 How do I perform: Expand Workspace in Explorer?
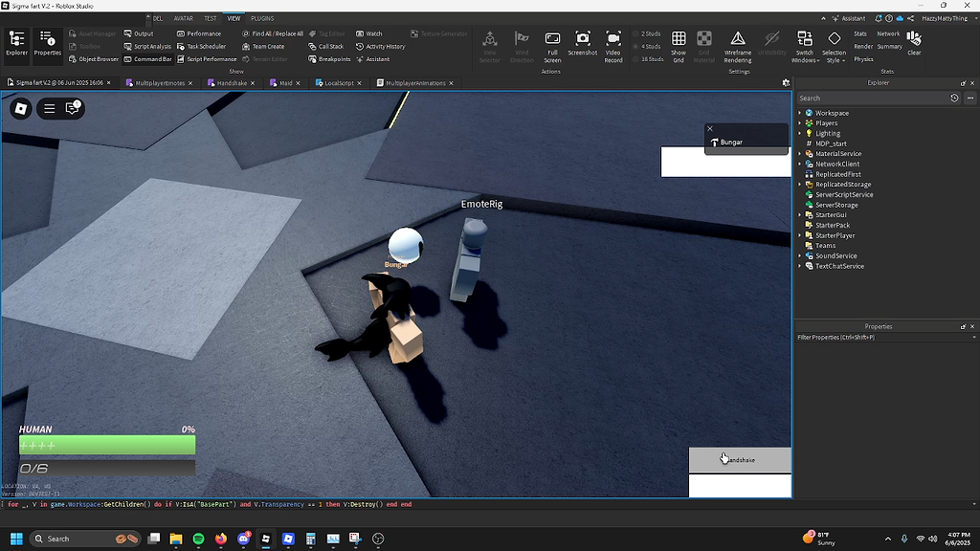point(799,113)
